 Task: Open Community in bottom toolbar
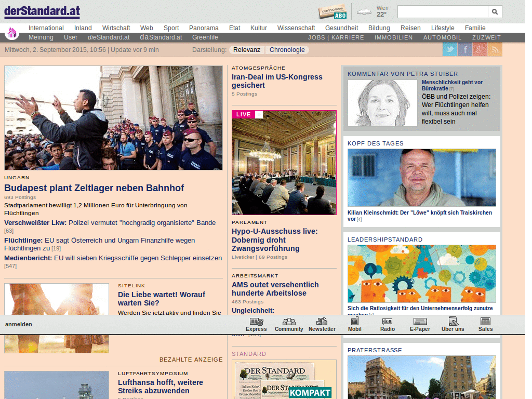[289, 325]
